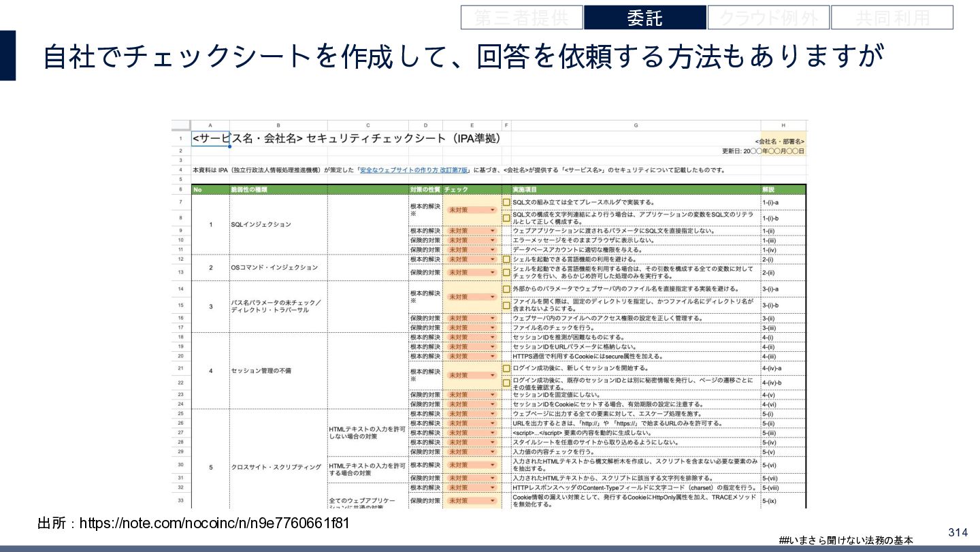Screen dimensions: 980x552
Task: Tick checkbox beside 'ファイルを開く際は、固定のディレクトリを指定'
Action: pos(506,305)
